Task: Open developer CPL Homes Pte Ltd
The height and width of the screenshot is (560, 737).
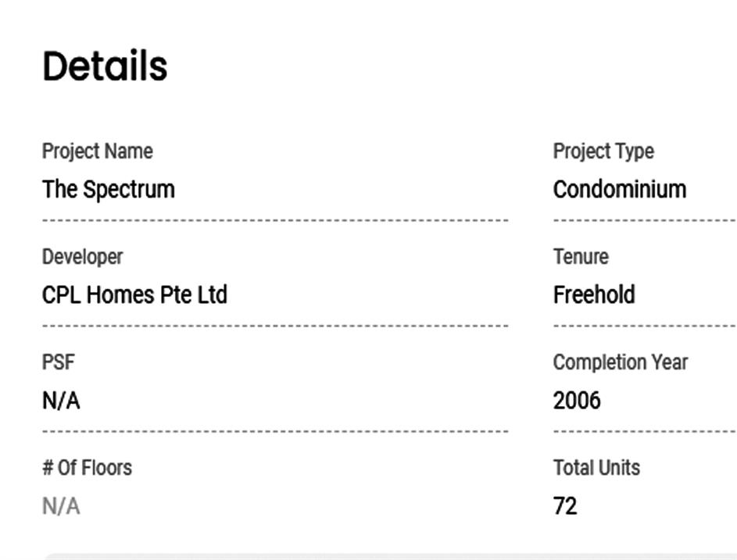Action: click(x=134, y=295)
